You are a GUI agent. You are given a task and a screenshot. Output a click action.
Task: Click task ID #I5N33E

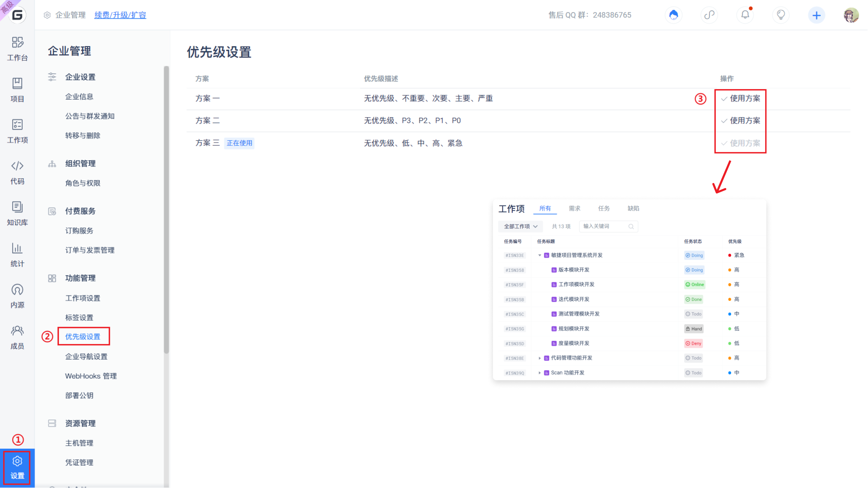tap(515, 256)
